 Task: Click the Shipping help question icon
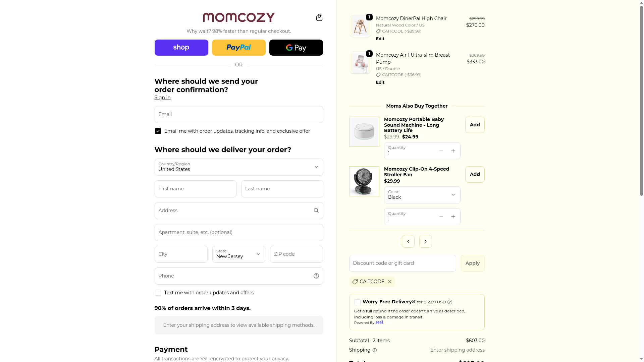pos(375,350)
